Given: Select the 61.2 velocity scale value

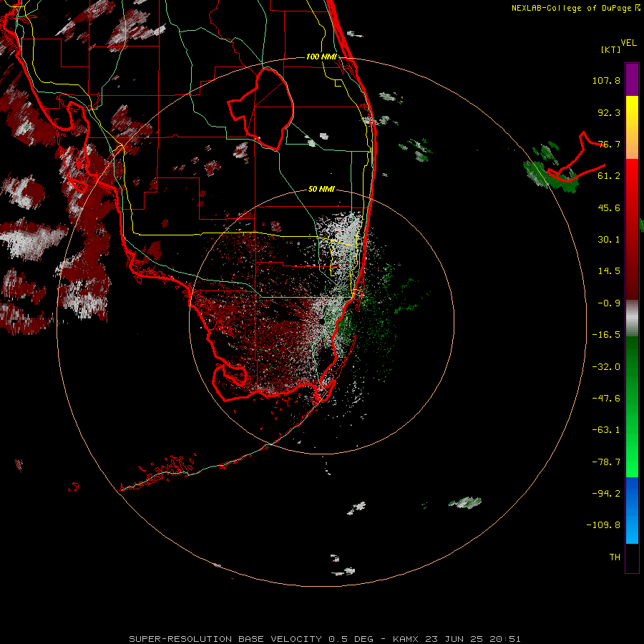Looking at the screenshot, I should pyautogui.click(x=609, y=176).
